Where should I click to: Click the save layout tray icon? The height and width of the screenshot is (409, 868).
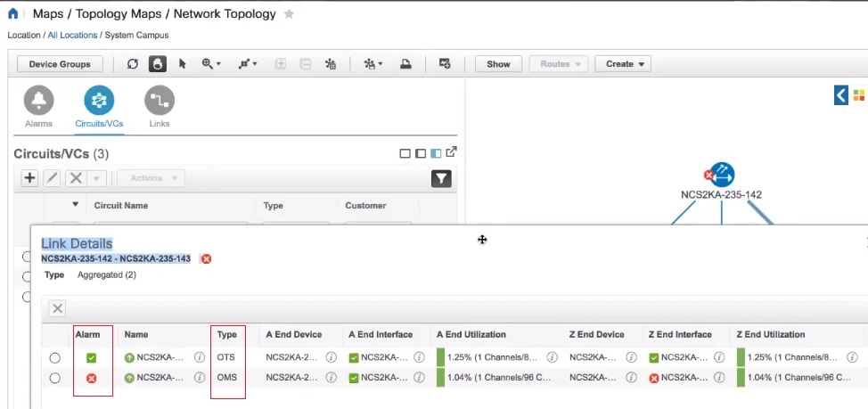point(405,64)
